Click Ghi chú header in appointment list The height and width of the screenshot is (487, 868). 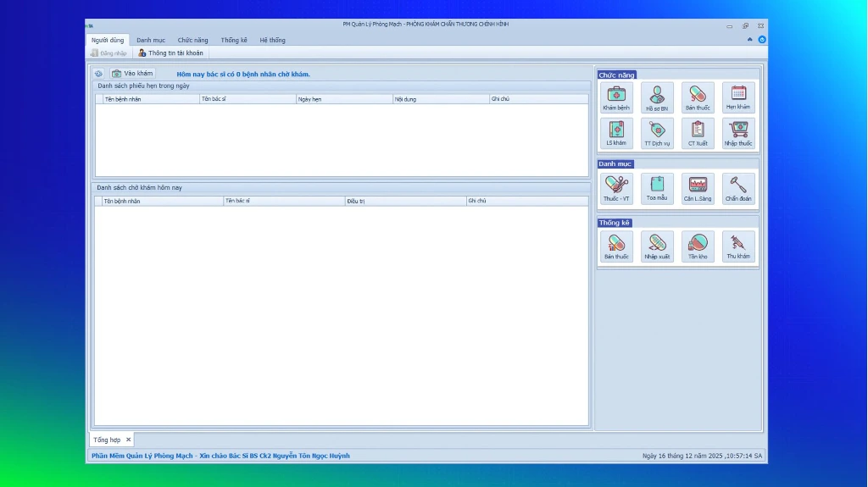[538, 99]
